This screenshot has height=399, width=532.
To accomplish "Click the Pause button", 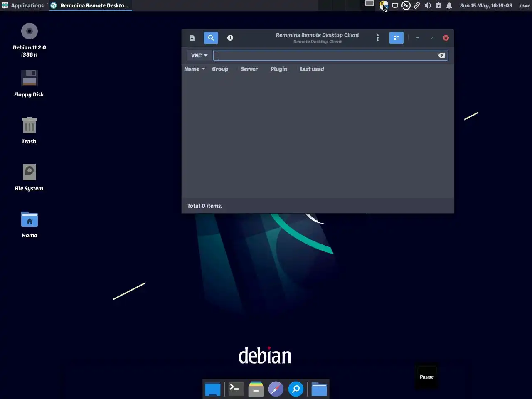I will click(x=426, y=377).
